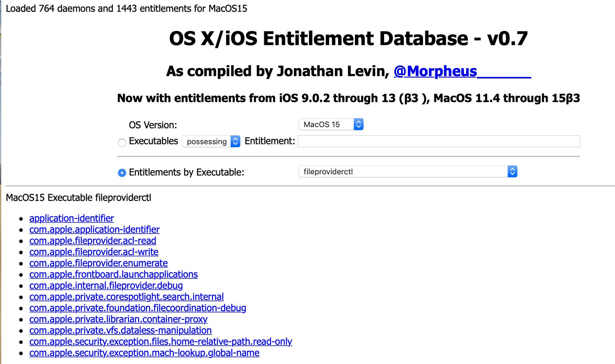Open com.apple.private.librarian.container-proxy link

118,319
